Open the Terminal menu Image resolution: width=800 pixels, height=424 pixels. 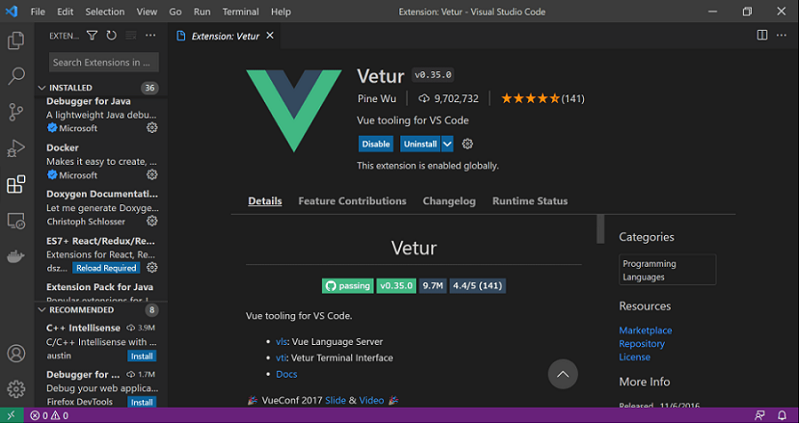click(240, 12)
